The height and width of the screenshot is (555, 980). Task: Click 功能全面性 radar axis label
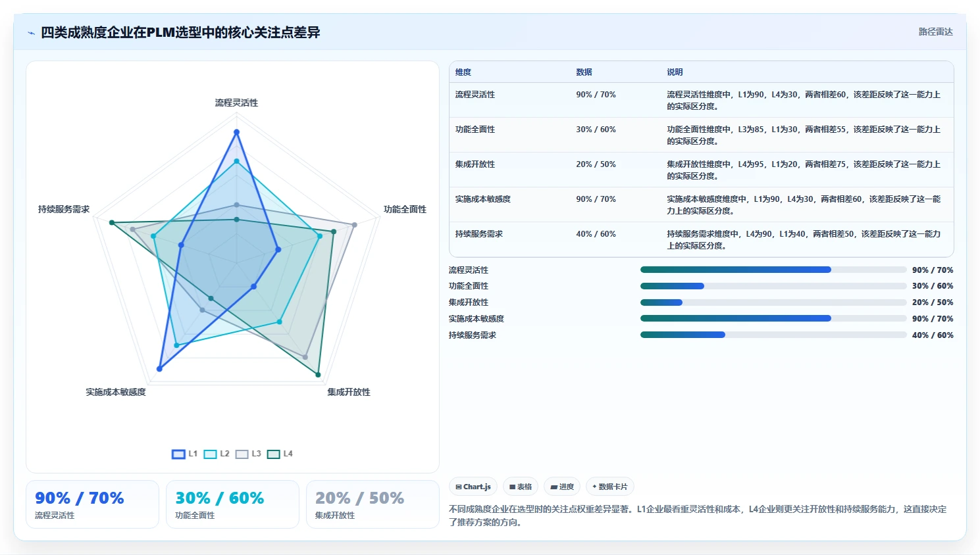pyautogui.click(x=405, y=209)
